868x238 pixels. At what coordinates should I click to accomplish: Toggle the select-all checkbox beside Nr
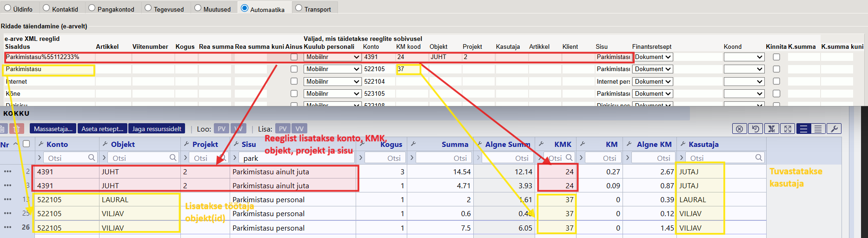[x=27, y=144]
